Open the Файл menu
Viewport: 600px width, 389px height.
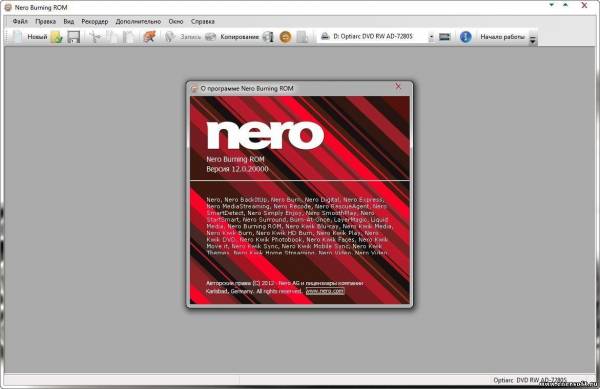20,21
